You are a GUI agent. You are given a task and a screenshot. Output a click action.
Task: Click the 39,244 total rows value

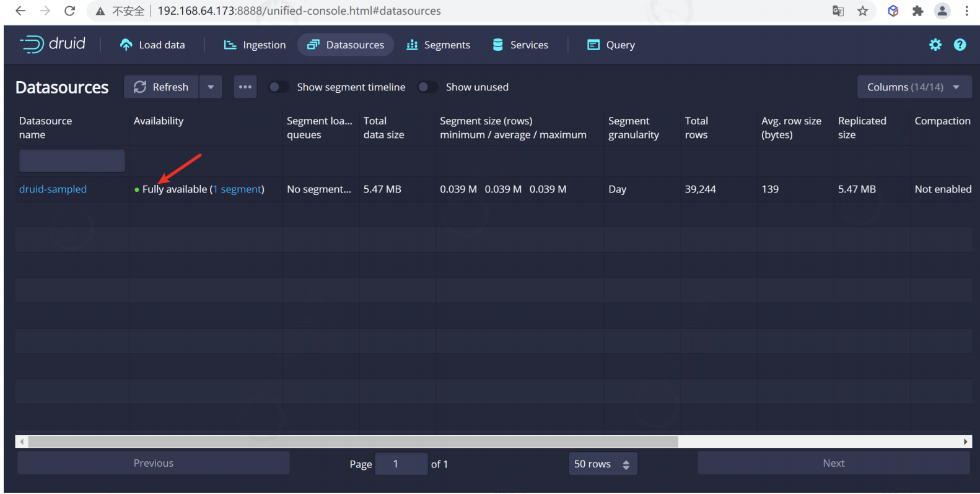tap(700, 189)
